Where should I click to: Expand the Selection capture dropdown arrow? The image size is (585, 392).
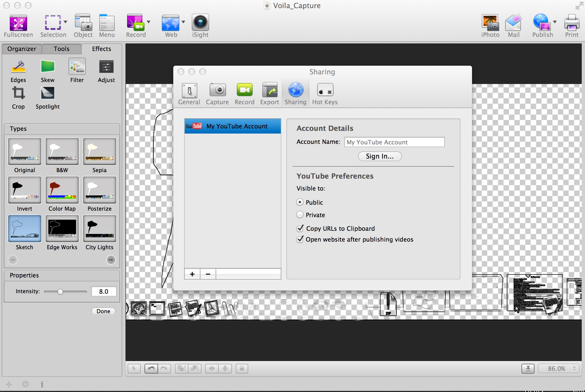tap(65, 22)
